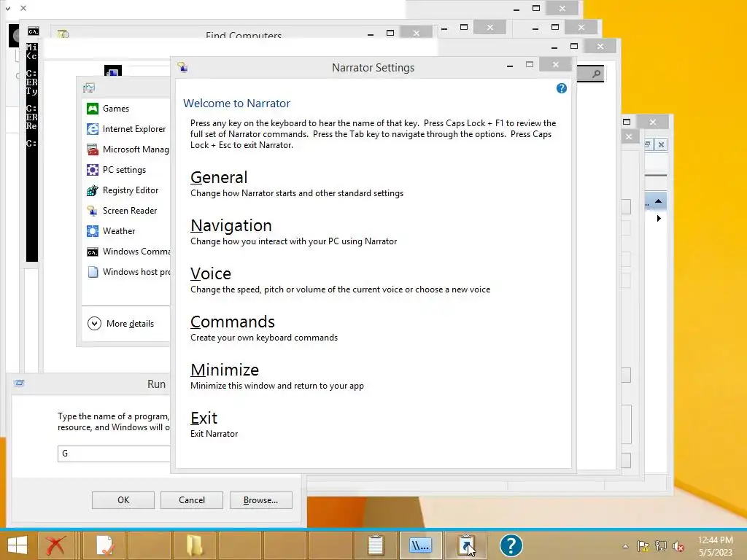Click the network path taskbar button
This screenshot has width=747, height=560.
420,545
